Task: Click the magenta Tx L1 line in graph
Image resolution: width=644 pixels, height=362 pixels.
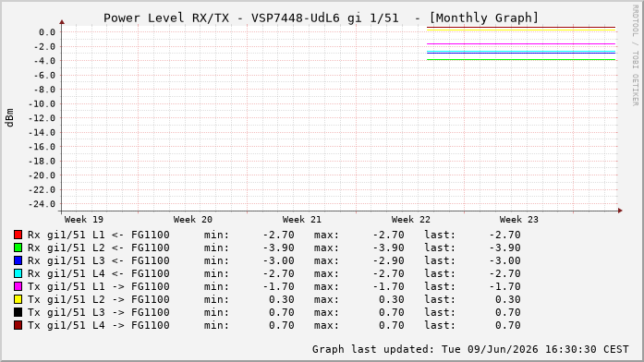Action: click(521, 44)
